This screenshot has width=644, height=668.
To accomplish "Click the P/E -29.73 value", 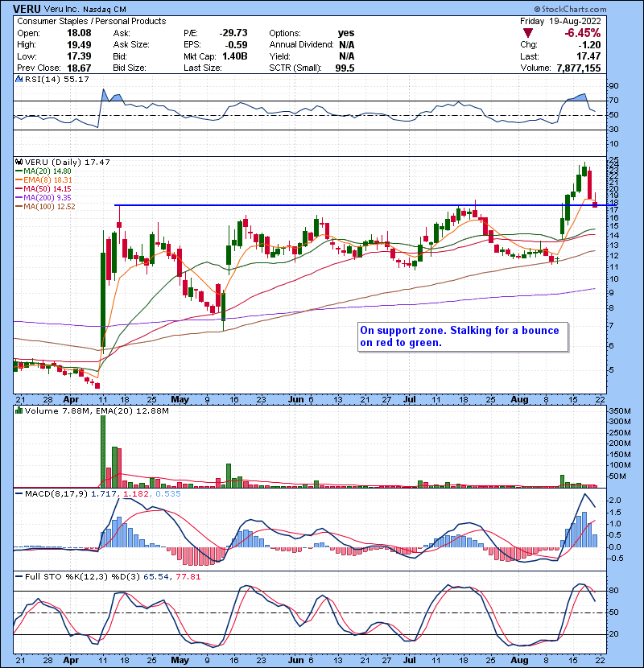I will [233, 33].
